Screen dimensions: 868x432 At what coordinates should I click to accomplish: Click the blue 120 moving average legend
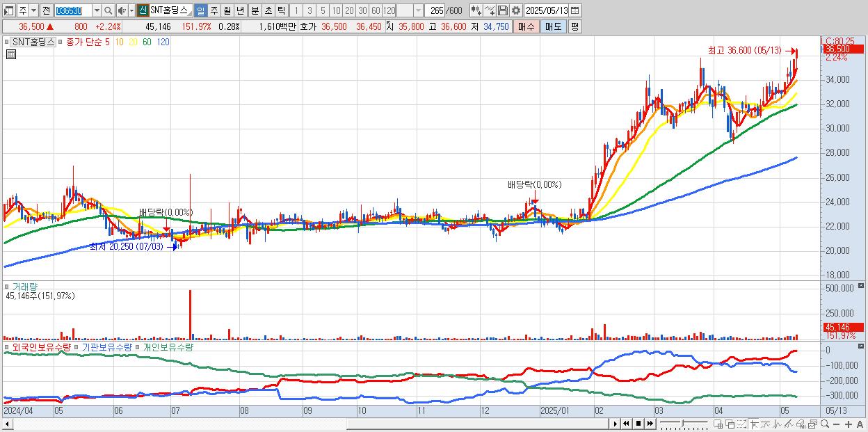[x=163, y=42]
